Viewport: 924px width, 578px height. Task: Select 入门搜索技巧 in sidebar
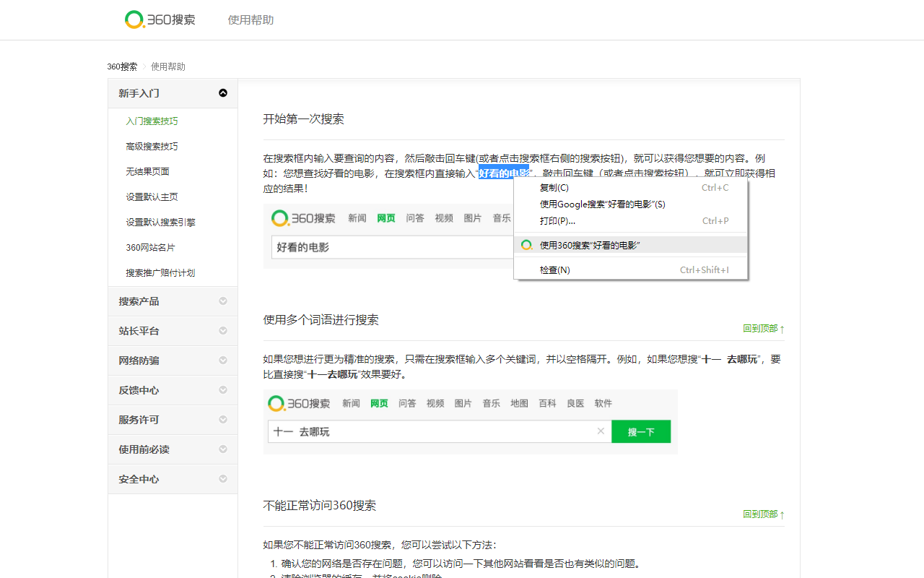(152, 121)
